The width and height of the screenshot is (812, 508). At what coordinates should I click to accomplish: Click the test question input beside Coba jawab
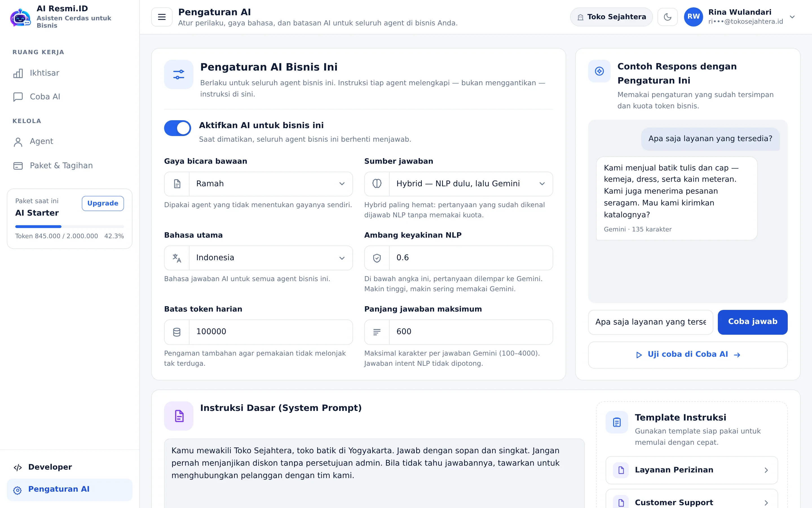pos(650,322)
